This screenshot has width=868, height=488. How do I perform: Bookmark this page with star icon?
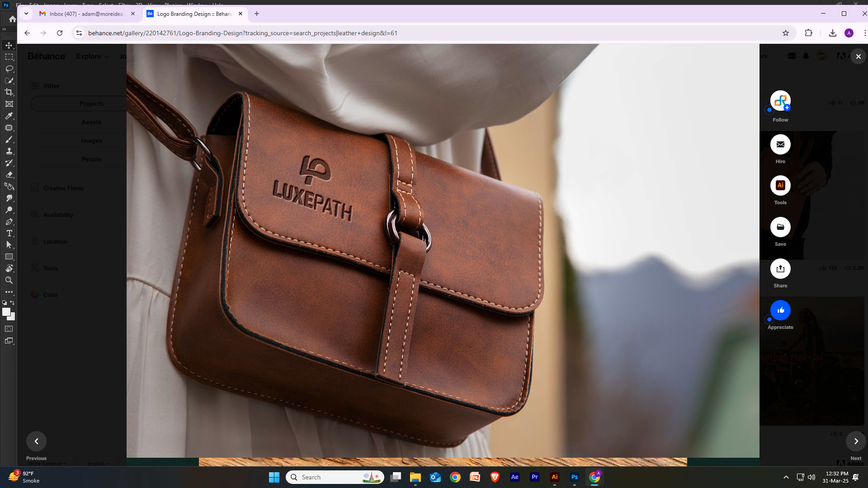(786, 33)
